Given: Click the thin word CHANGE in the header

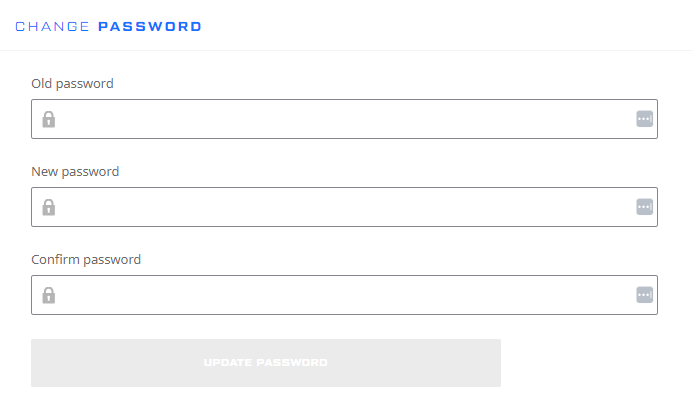Looking at the screenshot, I should point(52,27).
